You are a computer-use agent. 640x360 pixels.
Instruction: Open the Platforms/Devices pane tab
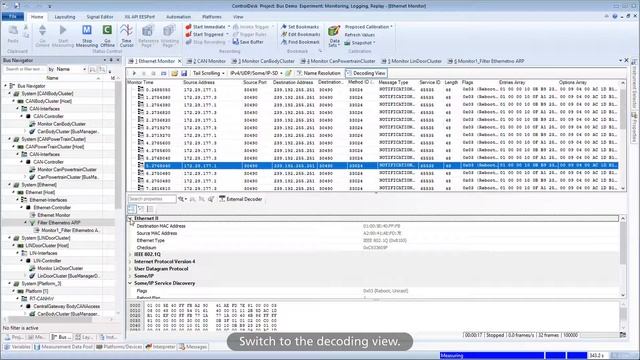(x=119, y=347)
